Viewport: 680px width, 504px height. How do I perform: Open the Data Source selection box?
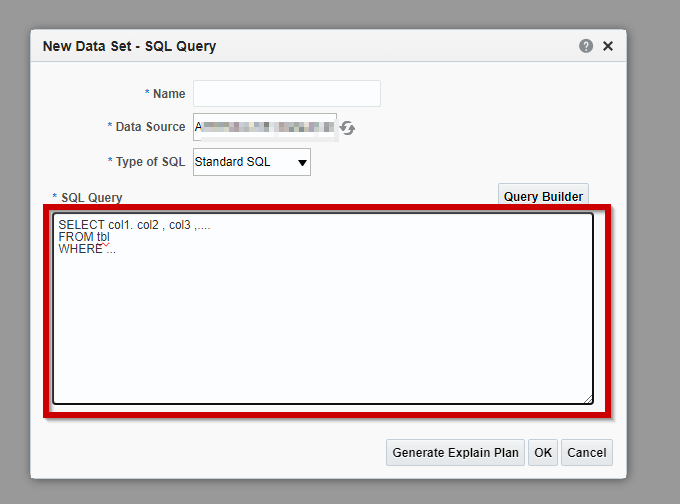click(x=265, y=127)
